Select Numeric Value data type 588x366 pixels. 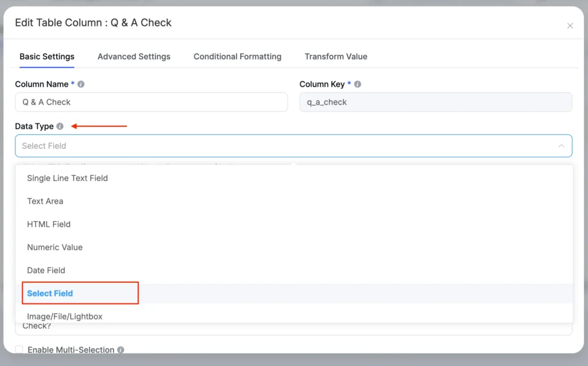coord(294,248)
